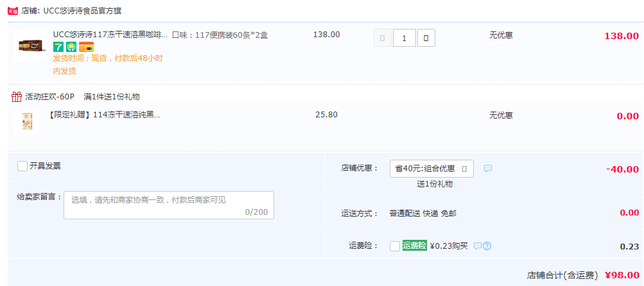This screenshot has height=286, width=644.
Task: Open the 【限定礼赠】114冻干速溶纯黑 gift title link
Action: click(x=104, y=115)
